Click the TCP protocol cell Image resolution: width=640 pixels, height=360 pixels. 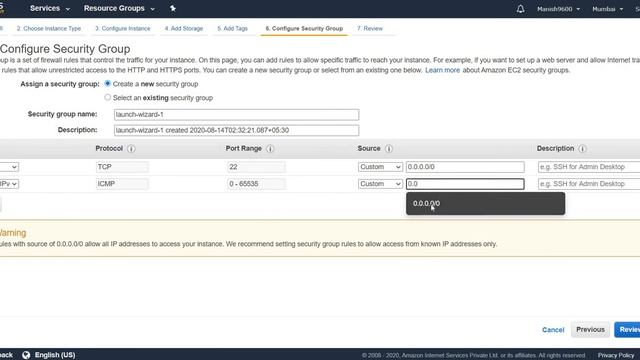point(122,167)
